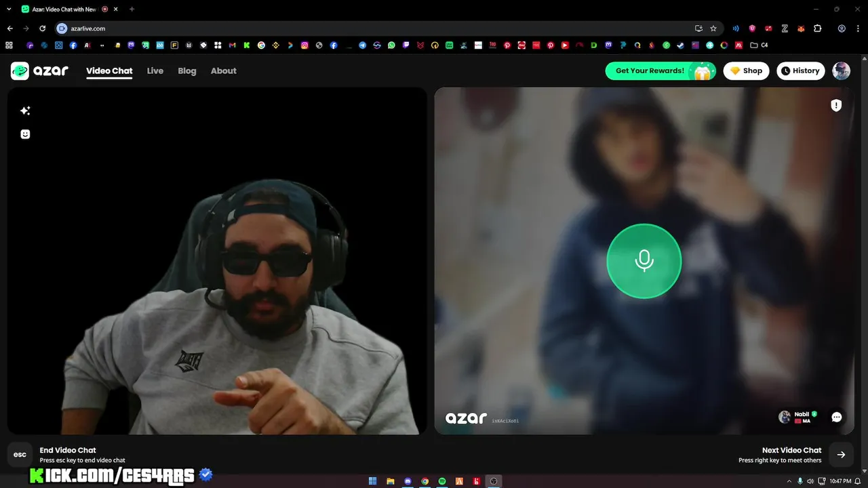Open the profile avatar in Azar header
The image size is (868, 488).
pos(842,70)
